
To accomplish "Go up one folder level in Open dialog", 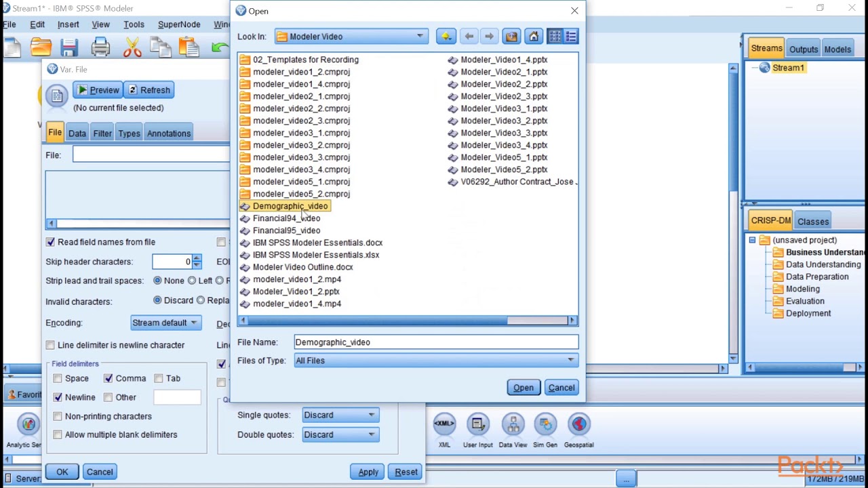I will (x=446, y=37).
